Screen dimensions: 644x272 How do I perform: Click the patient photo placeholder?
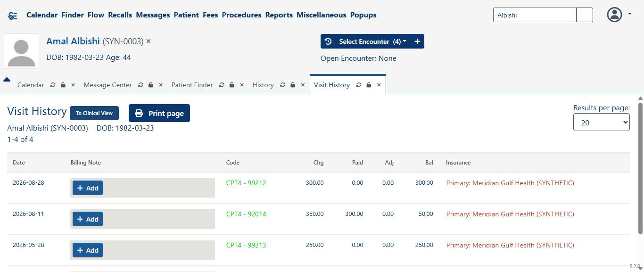pyautogui.click(x=21, y=51)
